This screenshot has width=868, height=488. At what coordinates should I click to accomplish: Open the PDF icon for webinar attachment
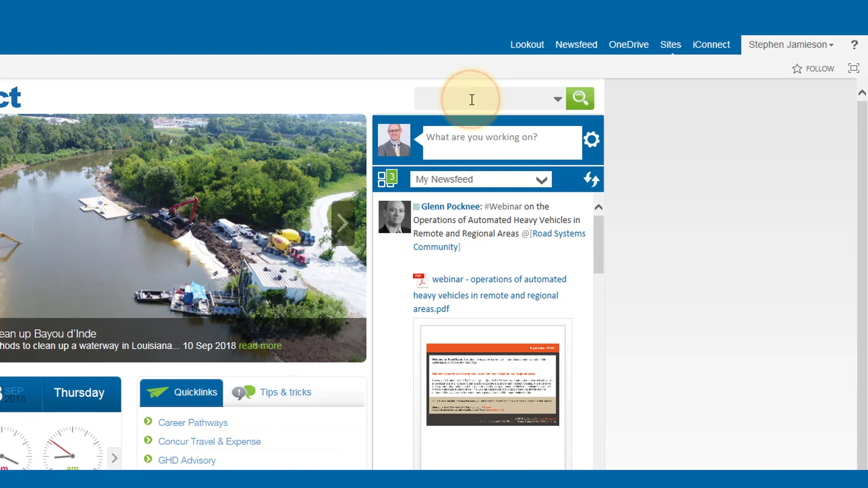420,280
